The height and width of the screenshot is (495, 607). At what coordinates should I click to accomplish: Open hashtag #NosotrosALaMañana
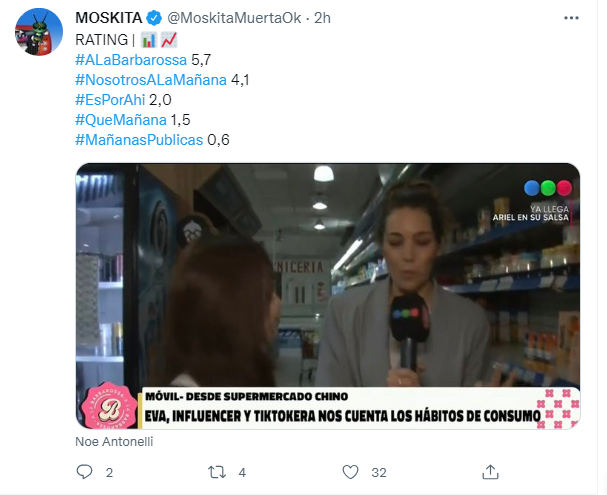151,80
